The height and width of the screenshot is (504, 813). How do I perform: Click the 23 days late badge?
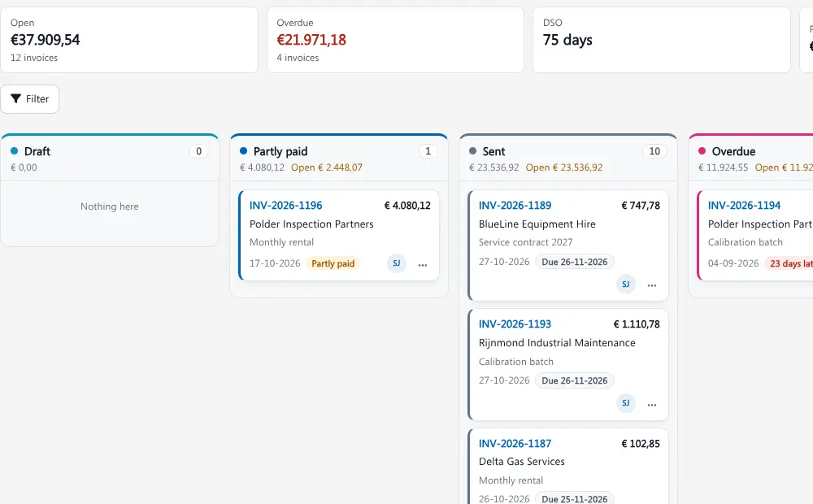[789, 263]
